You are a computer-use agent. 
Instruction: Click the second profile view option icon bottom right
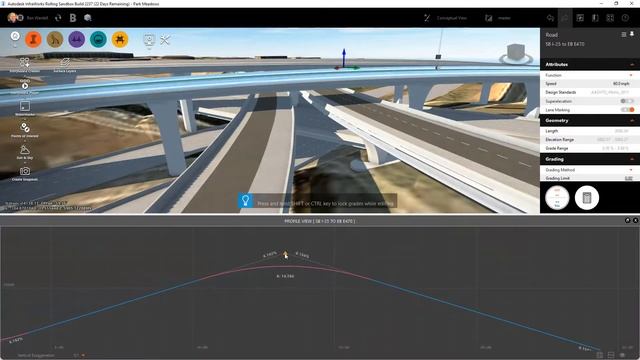pyautogui.click(x=611, y=355)
